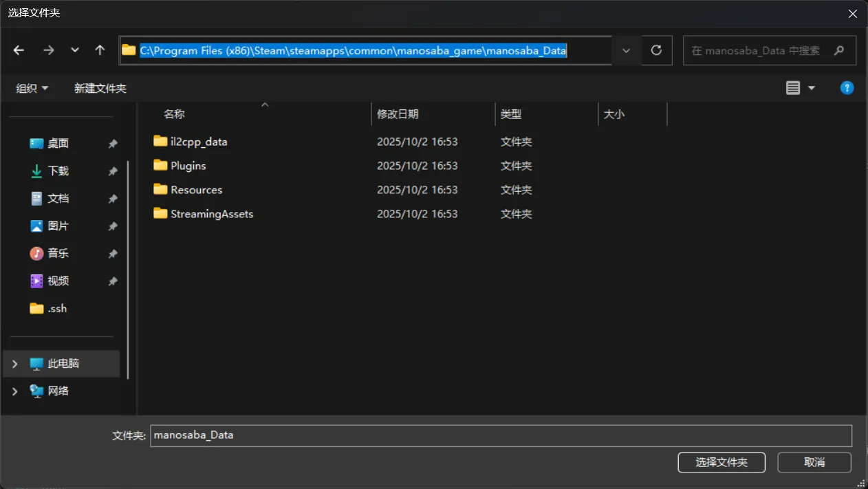The width and height of the screenshot is (868, 489).
Task: Click New Folder (新建文件夹) command
Action: (100, 88)
